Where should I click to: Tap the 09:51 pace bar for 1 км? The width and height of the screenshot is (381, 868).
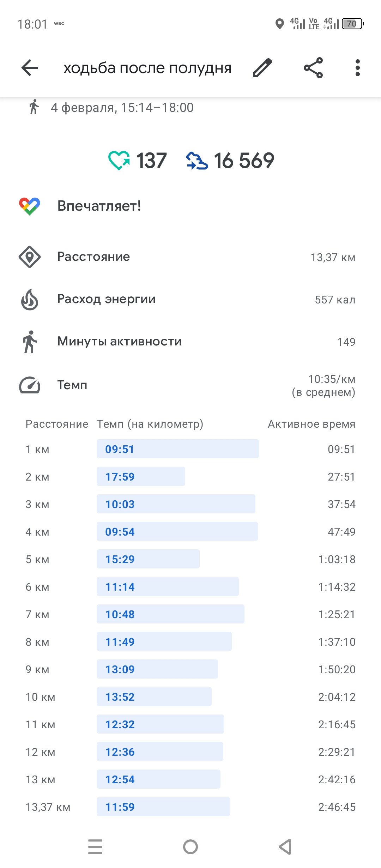click(178, 449)
